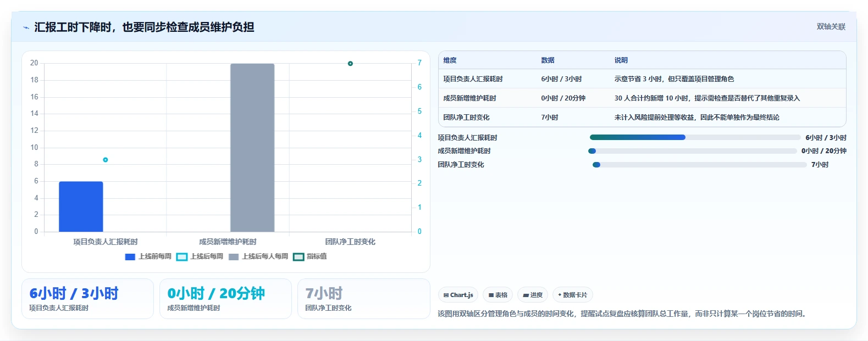Screen dimensions: 868x341
Task: Click table cell 6小时 / 3小时
Action: [562, 79]
